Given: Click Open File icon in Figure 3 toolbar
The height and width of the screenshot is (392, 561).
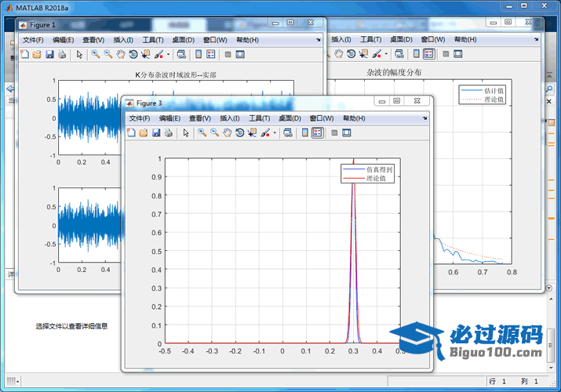Looking at the screenshot, I should (x=144, y=133).
